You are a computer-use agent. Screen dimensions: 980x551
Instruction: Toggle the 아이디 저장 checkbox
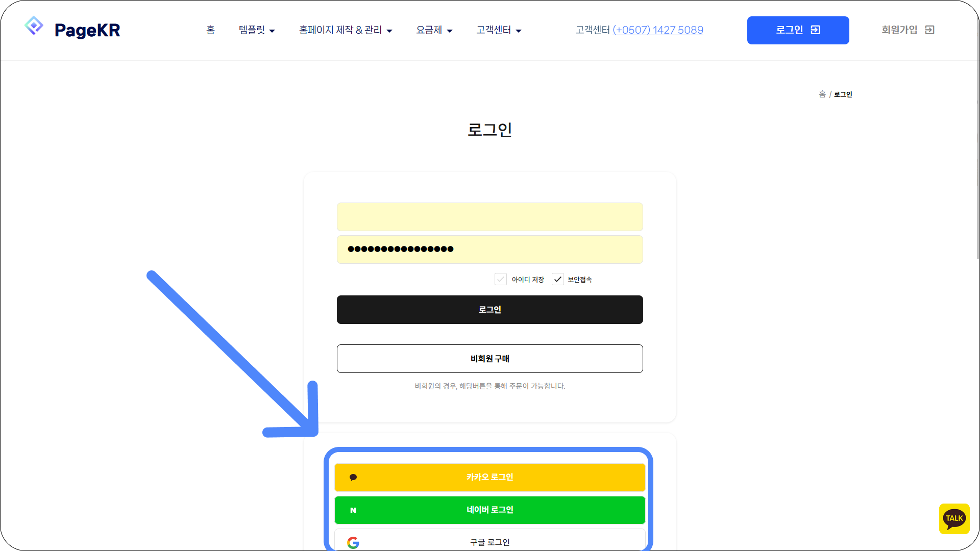point(501,279)
